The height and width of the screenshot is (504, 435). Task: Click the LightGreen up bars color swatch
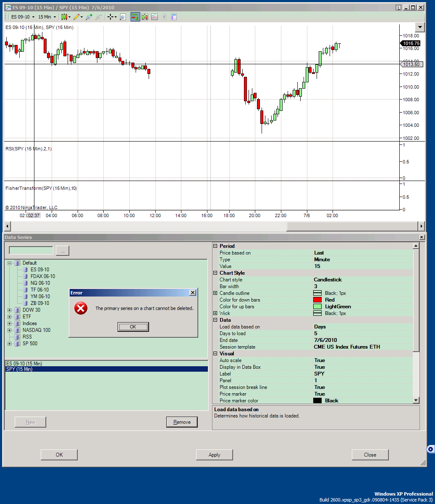coord(317,307)
